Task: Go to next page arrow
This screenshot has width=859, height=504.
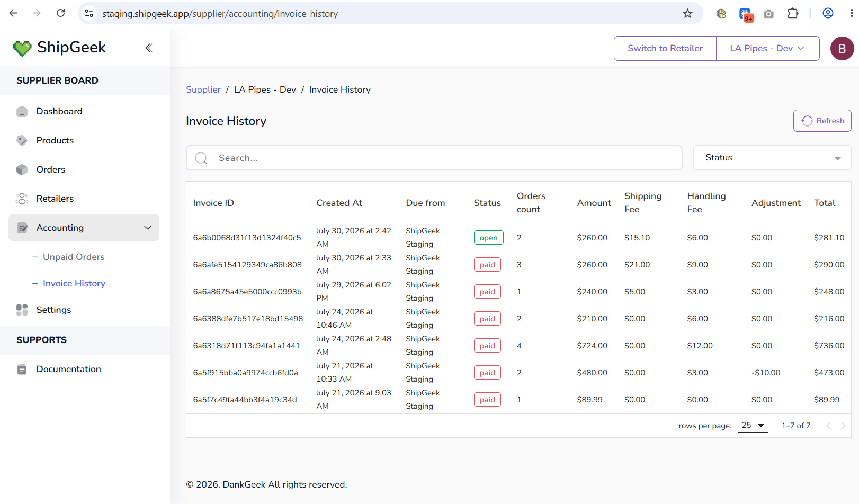Action: point(843,426)
